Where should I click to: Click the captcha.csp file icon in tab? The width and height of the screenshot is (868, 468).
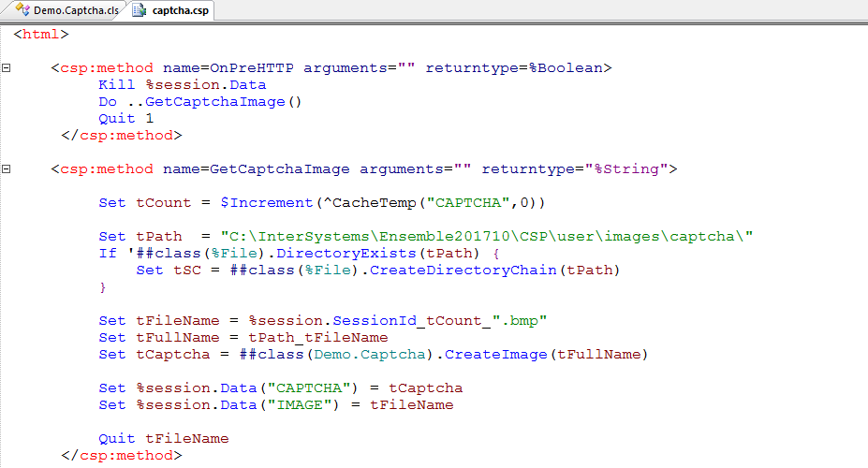[x=140, y=11]
